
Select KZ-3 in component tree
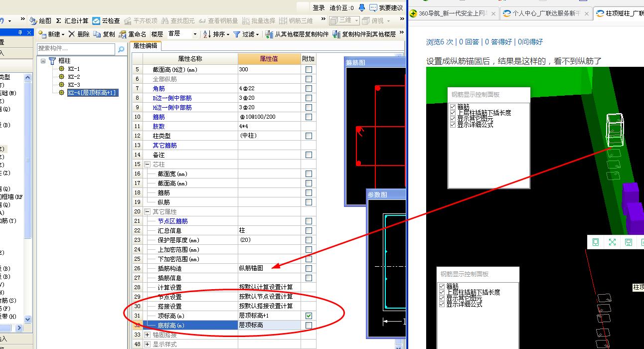point(74,85)
